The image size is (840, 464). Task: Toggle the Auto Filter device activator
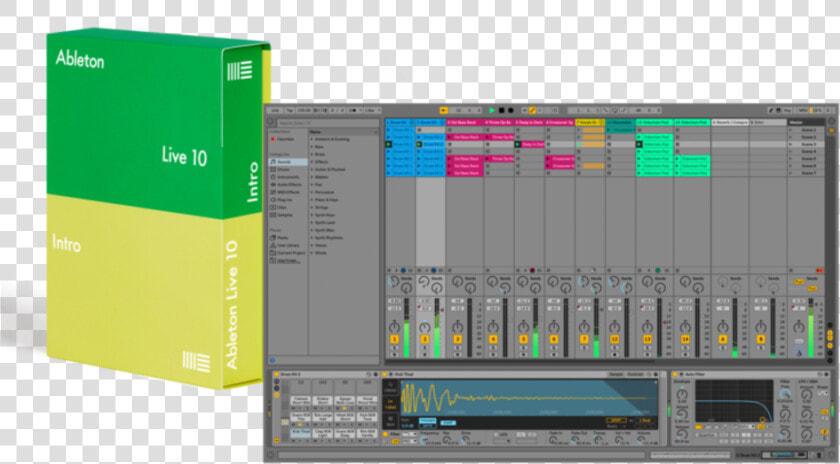(675, 375)
